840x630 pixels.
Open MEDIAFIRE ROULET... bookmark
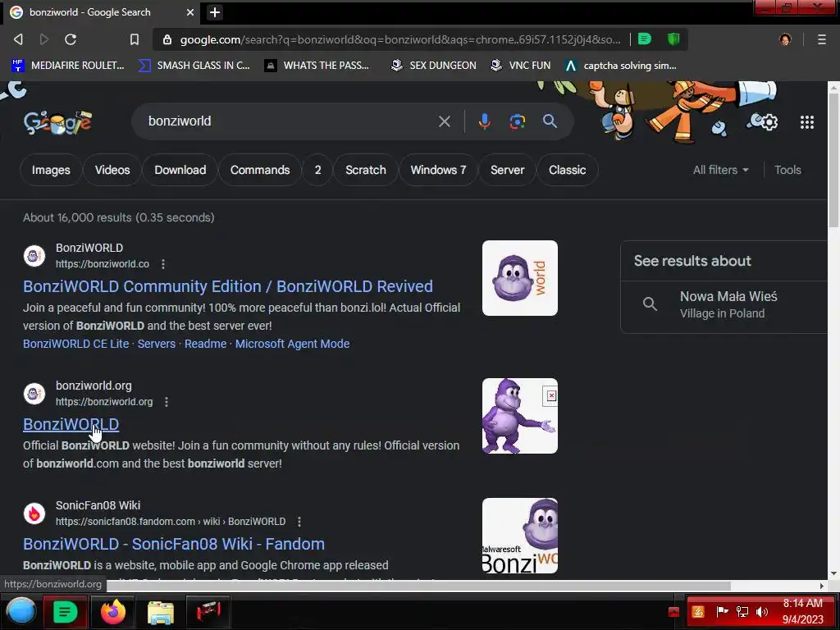coord(68,66)
